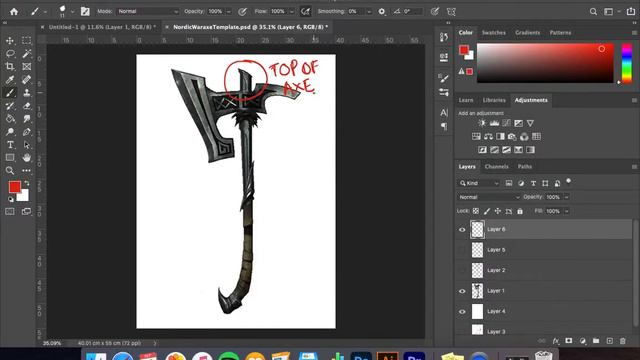Hide Layer 6 visibility eye
This screenshot has width=640, height=360.
462,229
